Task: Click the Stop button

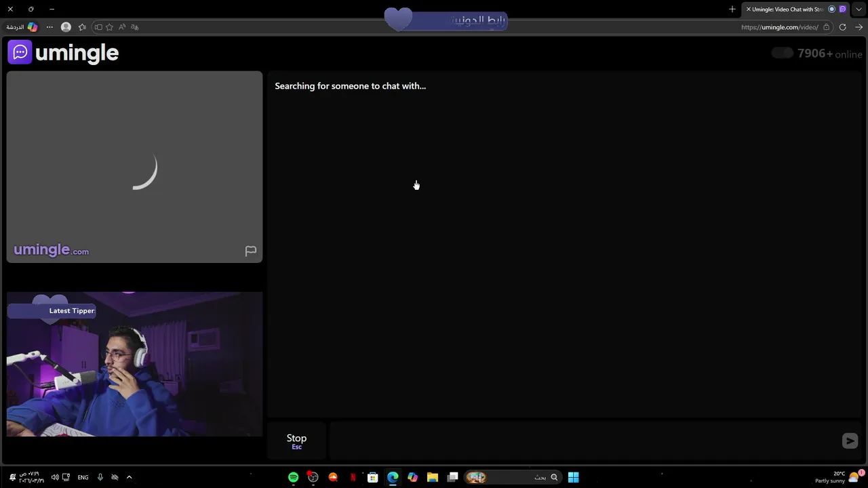Action: pyautogui.click(x=296, y=441)
